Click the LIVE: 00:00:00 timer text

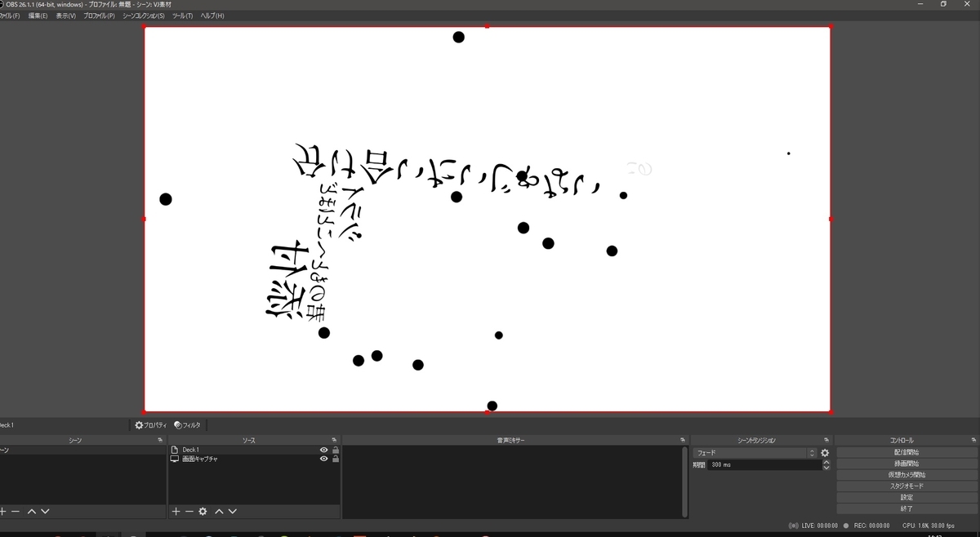tap(819, 526)
